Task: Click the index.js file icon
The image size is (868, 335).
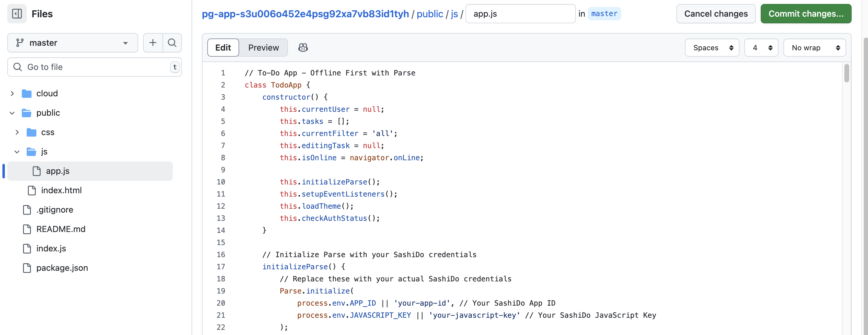Action: pyautogui.click(x=27, y=248)
